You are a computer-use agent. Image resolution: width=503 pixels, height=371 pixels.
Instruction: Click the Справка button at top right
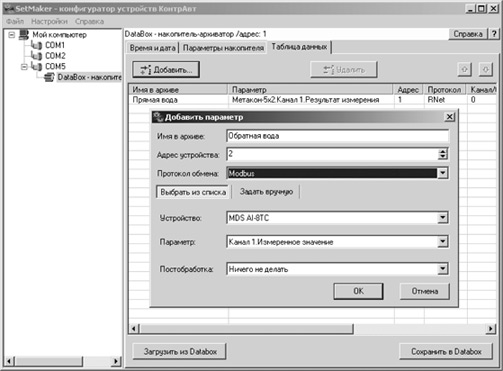(x=468, y=34)
